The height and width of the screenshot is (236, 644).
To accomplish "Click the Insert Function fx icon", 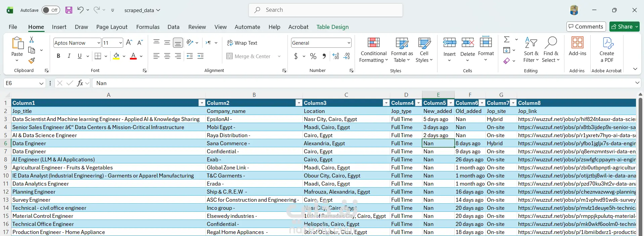I will tap(80, 83).
